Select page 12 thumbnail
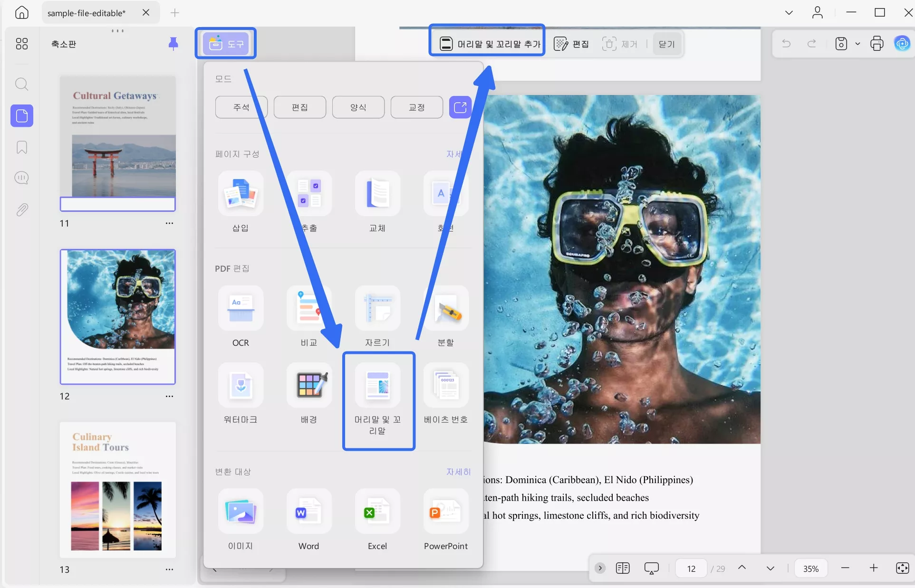Viewport: 915px width, 588px height. tap(118, 317)
